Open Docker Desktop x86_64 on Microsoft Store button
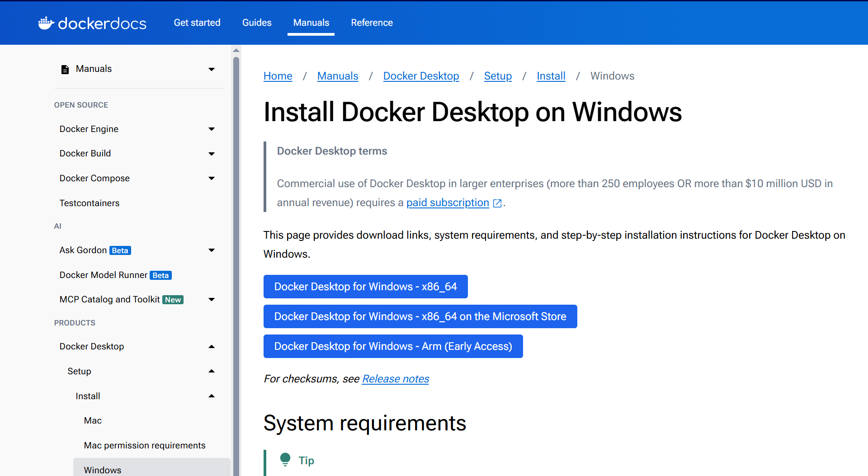This screenshot has height=476, width=868. click(420, 316)
